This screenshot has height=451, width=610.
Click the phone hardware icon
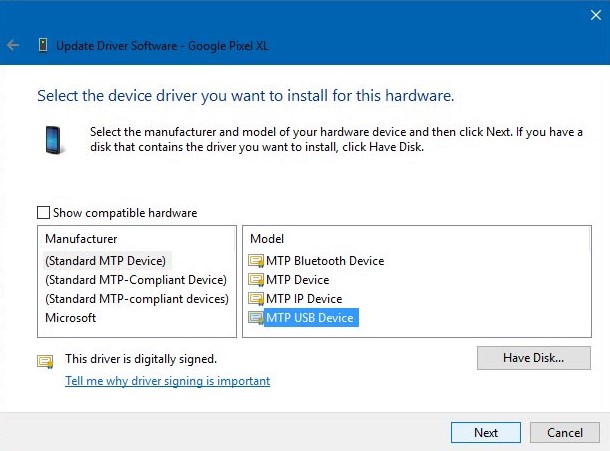point(53,140)
